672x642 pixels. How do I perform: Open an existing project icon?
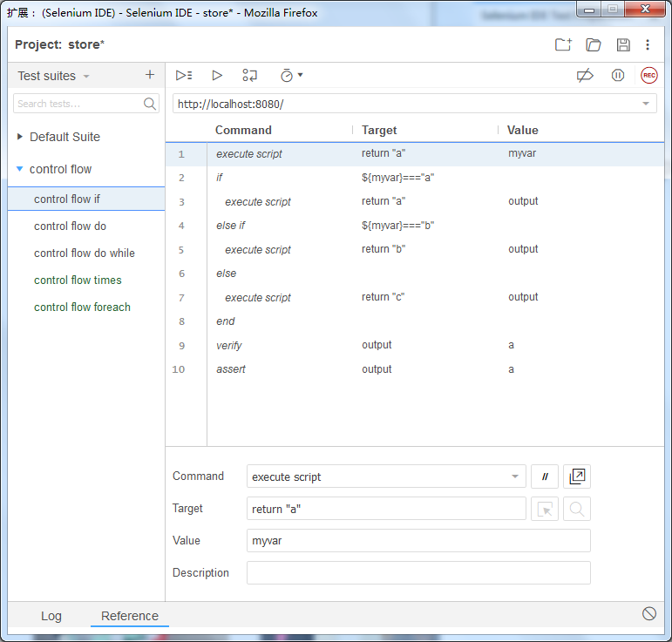[594, 44]
